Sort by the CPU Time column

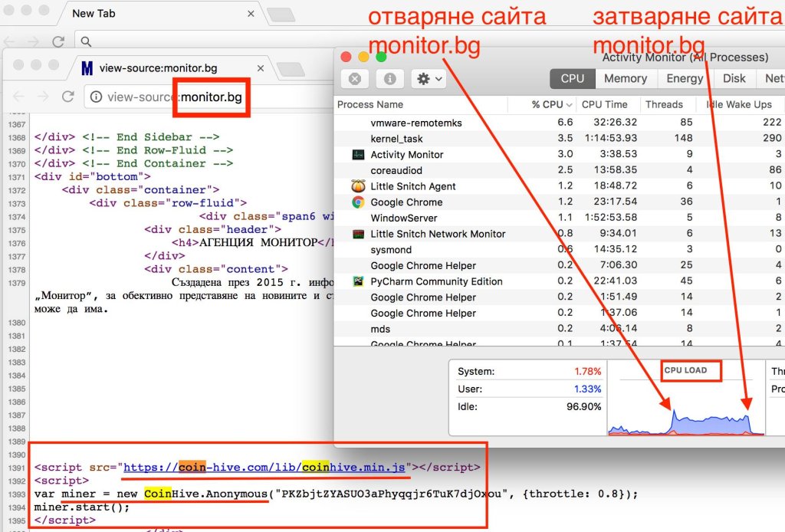click(604, 104)
